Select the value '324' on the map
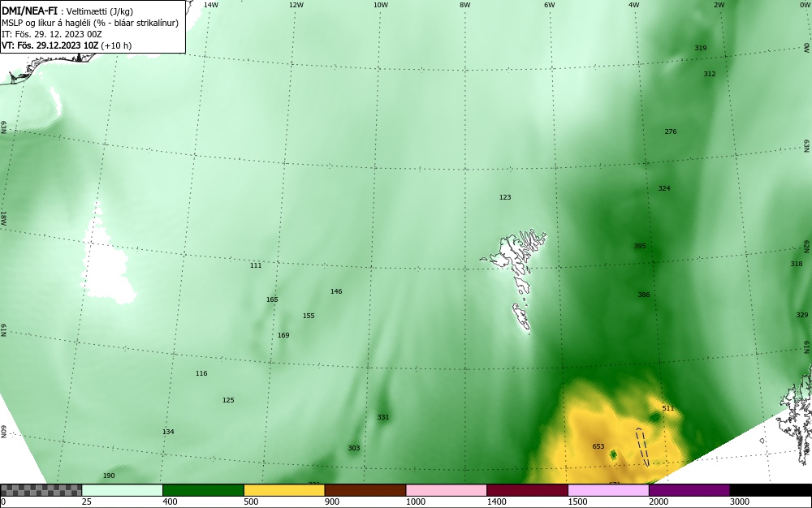The image size is (812, 508). 664,188
